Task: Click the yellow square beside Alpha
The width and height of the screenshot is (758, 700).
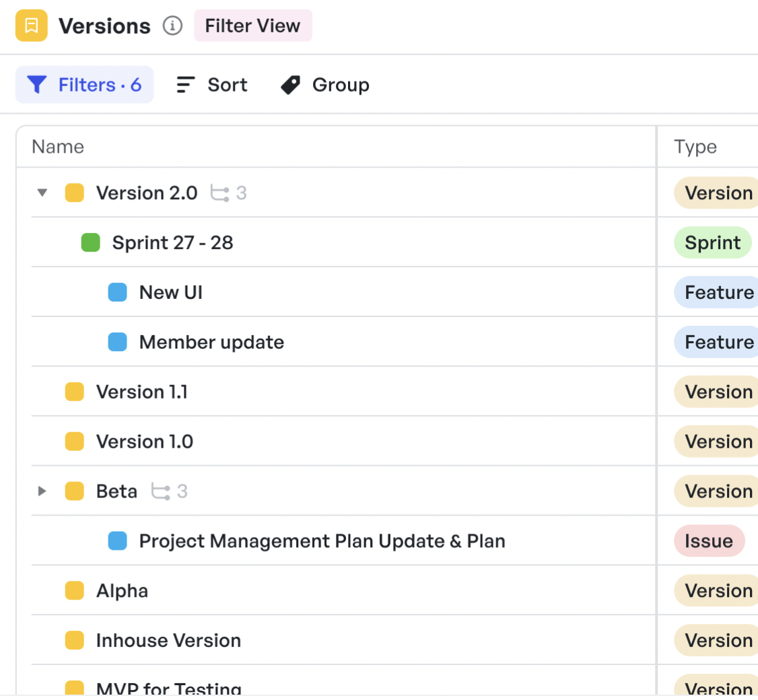Action: point(75,591)
